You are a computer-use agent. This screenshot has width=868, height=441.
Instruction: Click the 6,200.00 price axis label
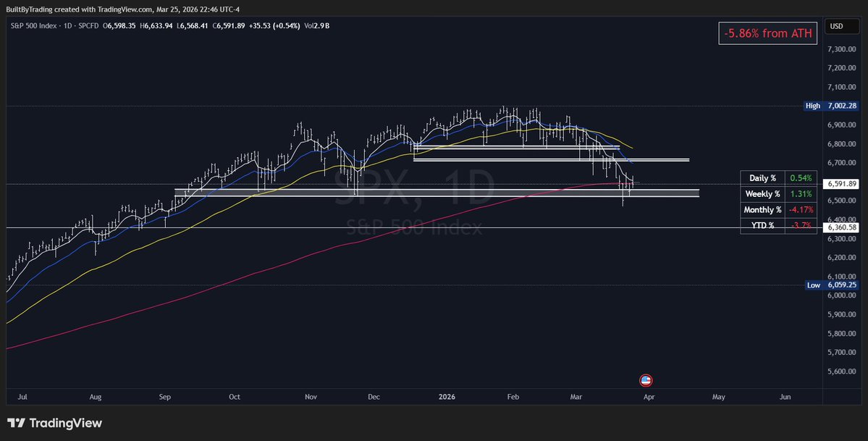[841, 258]
